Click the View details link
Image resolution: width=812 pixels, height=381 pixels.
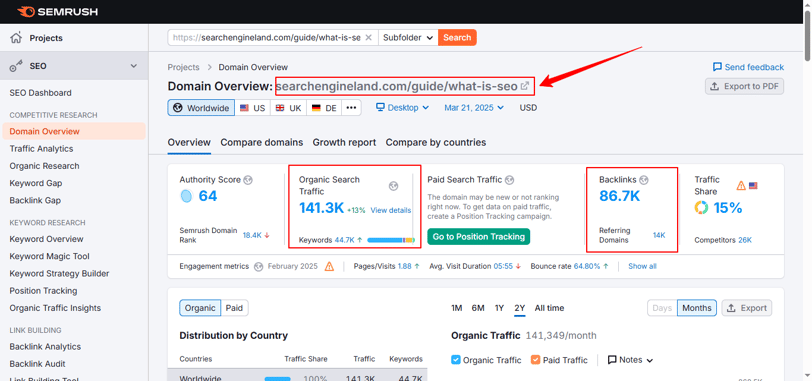pos(391,210)
